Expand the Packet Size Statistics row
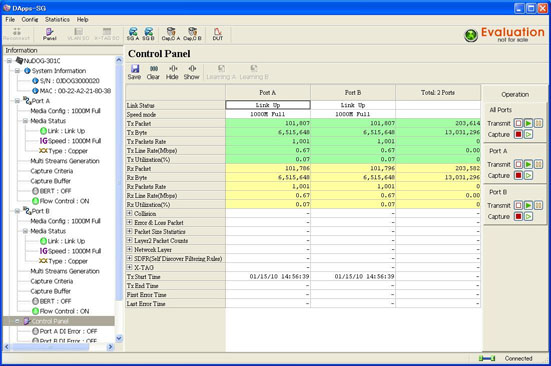This screenshot has width=551, height=366. 129,231
